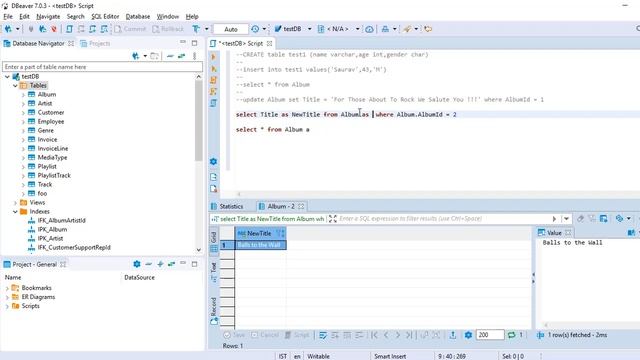Click the search icon at top right
Image resolution: width=640 pixels, height=360 pixels.
[x=638, y=29]
